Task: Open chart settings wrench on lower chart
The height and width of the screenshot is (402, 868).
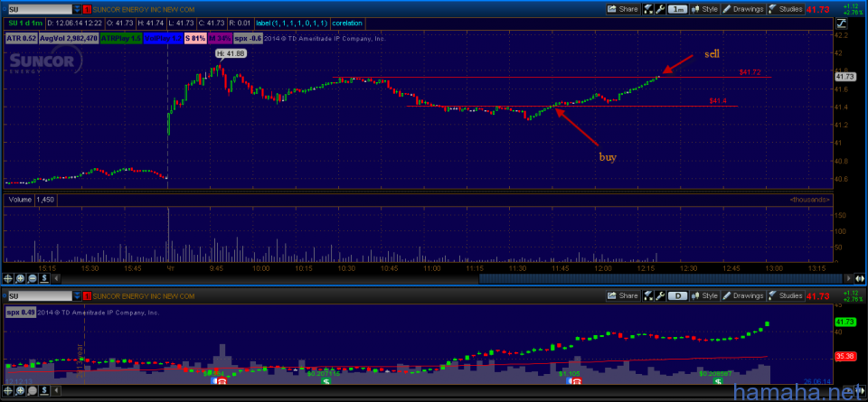Action: [659, 295]
